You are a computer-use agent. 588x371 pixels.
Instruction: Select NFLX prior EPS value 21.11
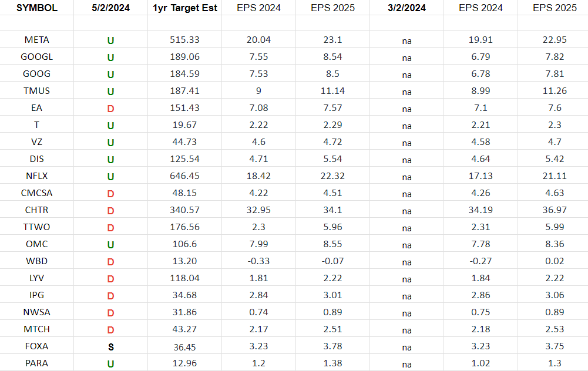pos(555,176)
